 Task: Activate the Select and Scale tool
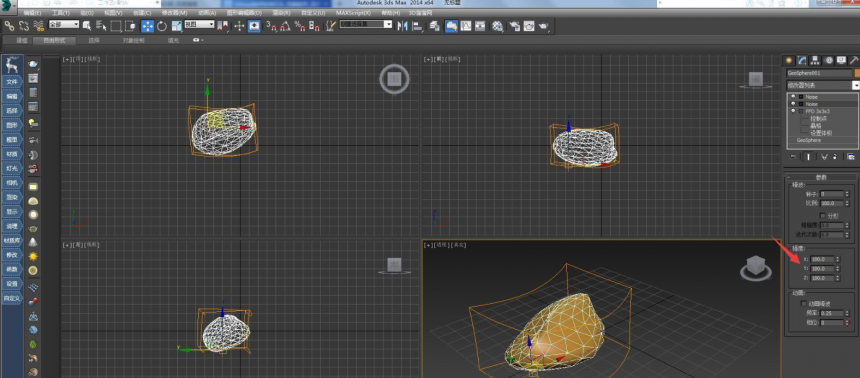point(177,26)
